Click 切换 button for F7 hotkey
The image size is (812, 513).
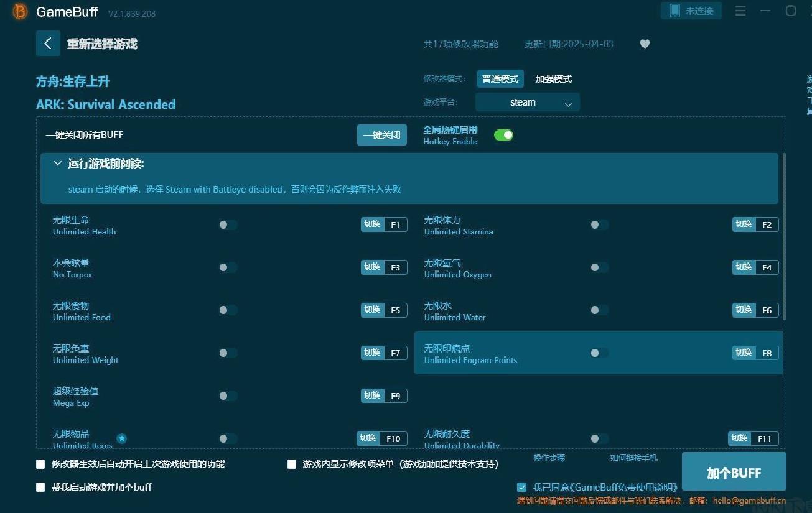372,353
